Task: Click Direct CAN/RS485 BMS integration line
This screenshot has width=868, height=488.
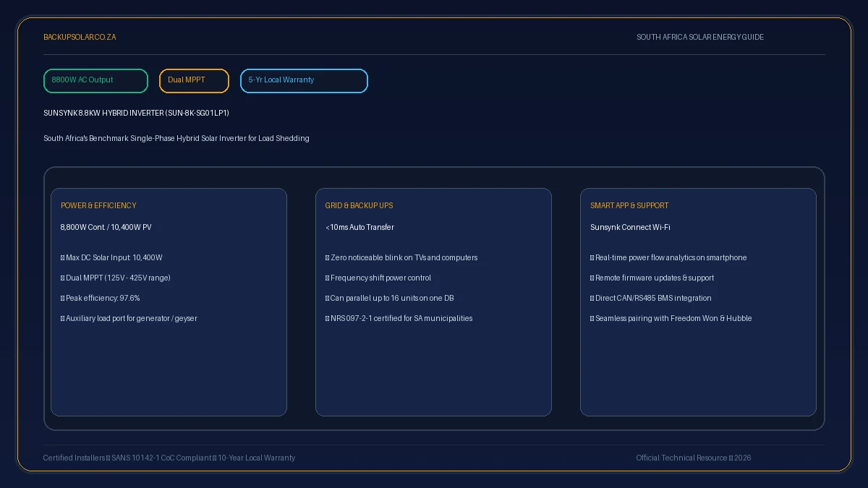Action: point(651,299)
